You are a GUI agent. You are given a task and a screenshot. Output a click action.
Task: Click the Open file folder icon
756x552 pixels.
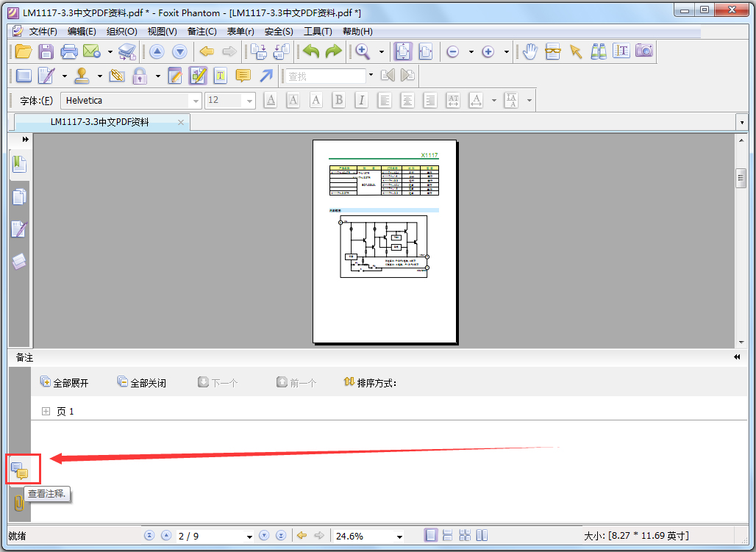coord(23,51)
